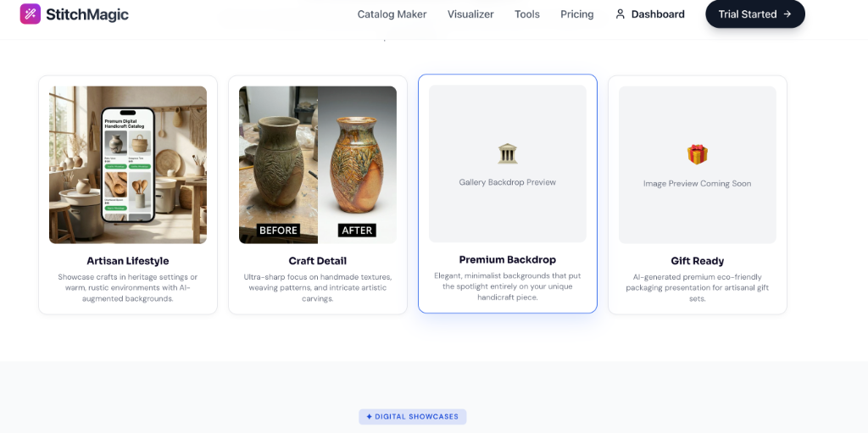Click the StitchMagic brand name
Viewport: 868px width, 433px height.
click(x=87, y=14)
